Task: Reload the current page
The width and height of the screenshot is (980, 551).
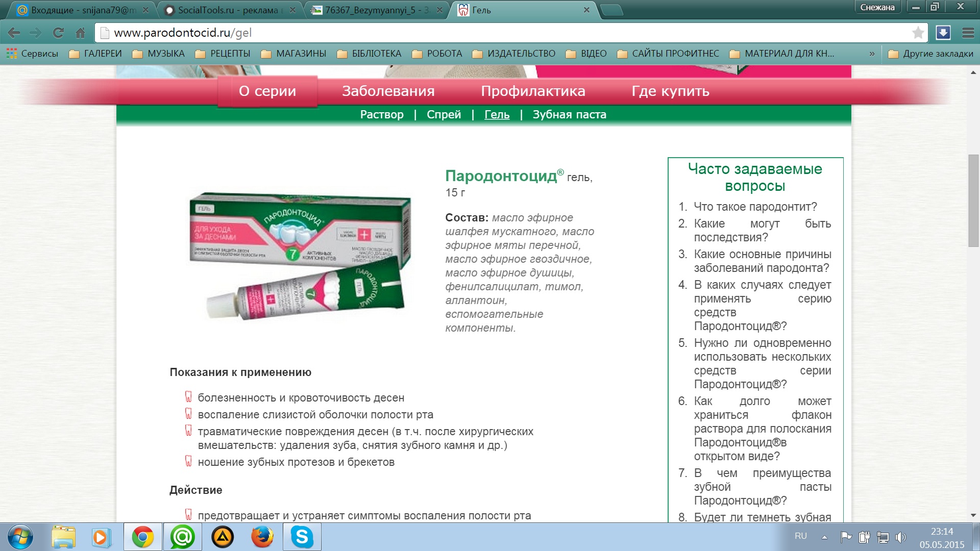Action: 58,33
